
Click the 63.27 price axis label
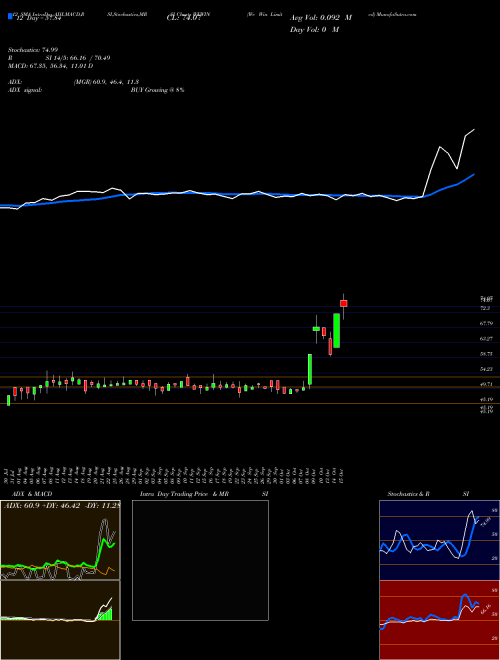point(487,339)
